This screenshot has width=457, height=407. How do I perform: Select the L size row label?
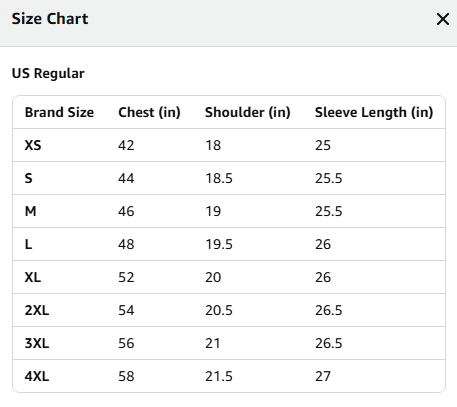[29, 244]
